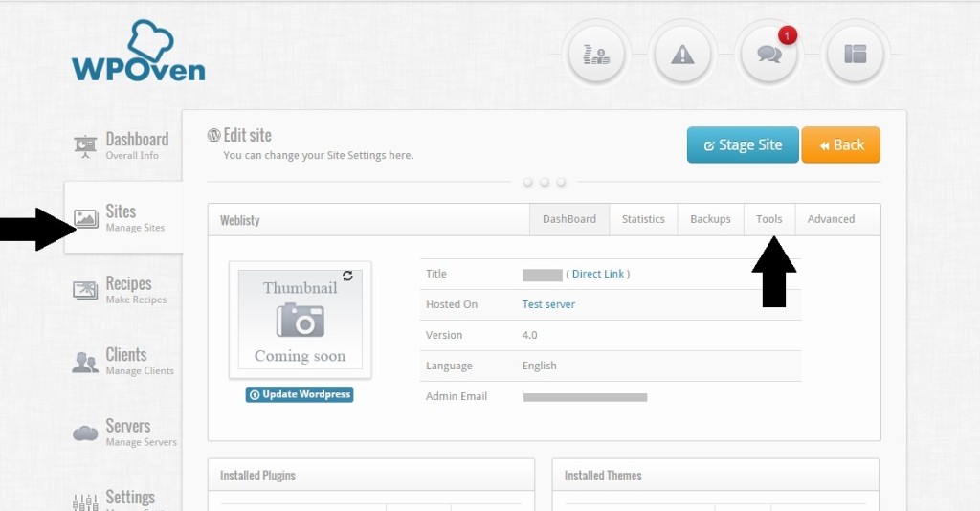Click the first dot under the header

click(528, 182)
